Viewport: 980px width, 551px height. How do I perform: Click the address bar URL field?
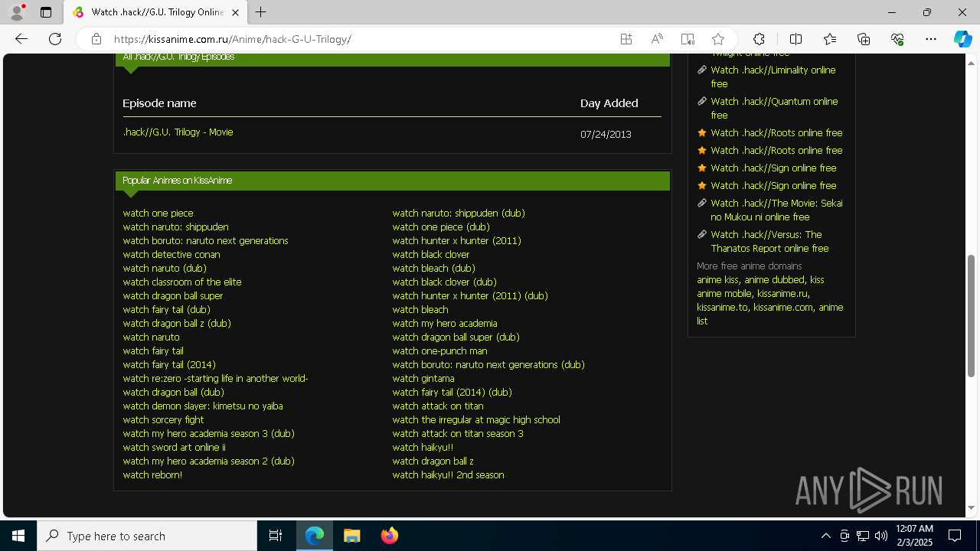(360, 39)
